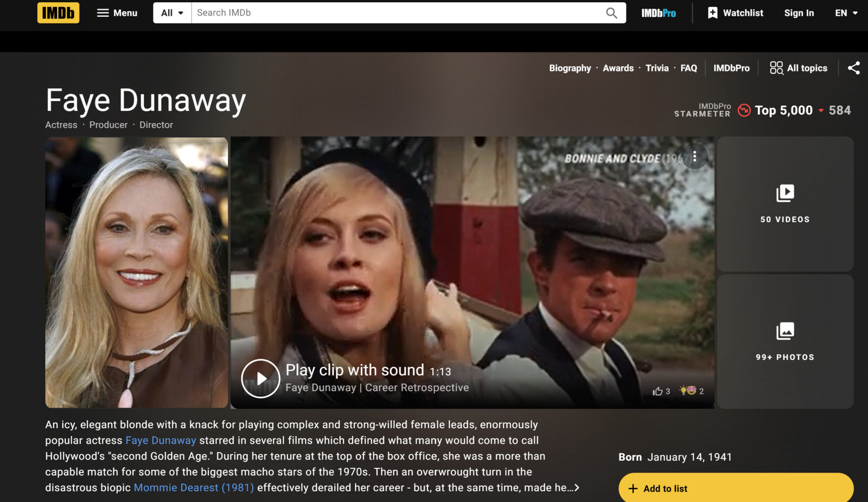Viewport: 868px width, 502px height.
Task: Open the hamburger Menu
Action: 117,12
